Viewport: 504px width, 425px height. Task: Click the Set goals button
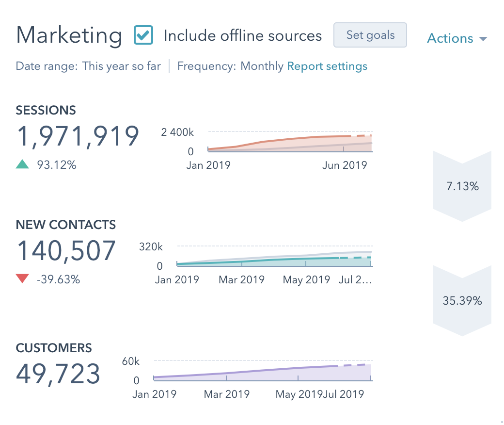[370, 35]
